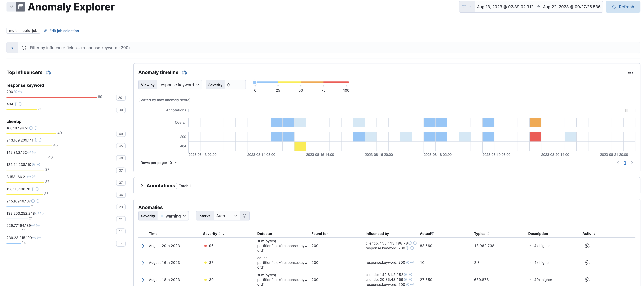The image size is (644, 286).
Task: Open the date quick menu calendar icon
Action: click(467, 7)
